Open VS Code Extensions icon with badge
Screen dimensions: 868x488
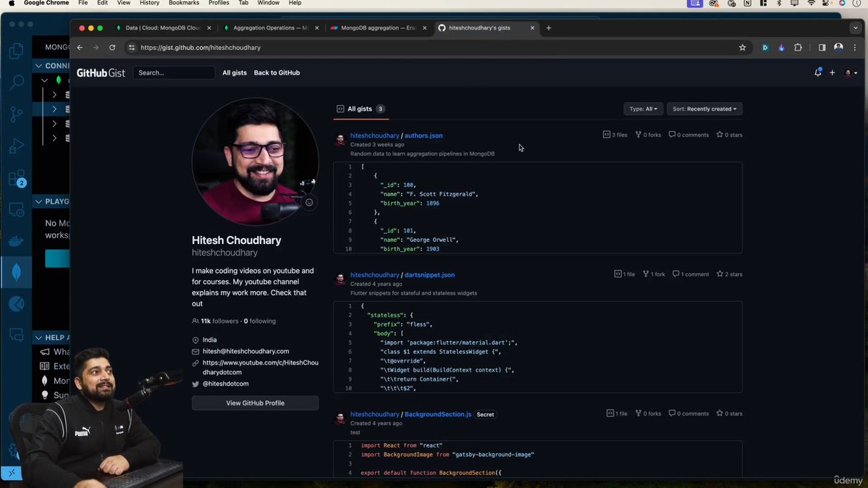17,178
